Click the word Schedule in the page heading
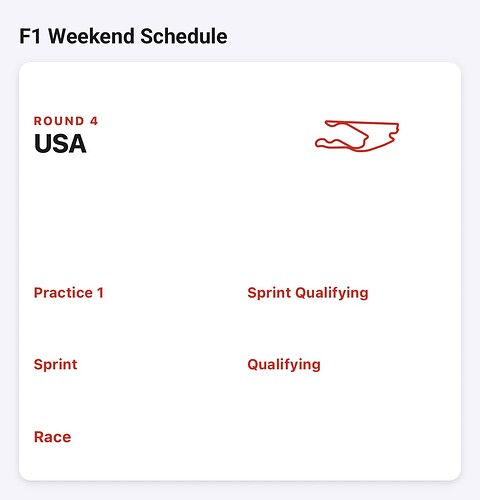This screenshot has width=480, height=500. point(184,36)
